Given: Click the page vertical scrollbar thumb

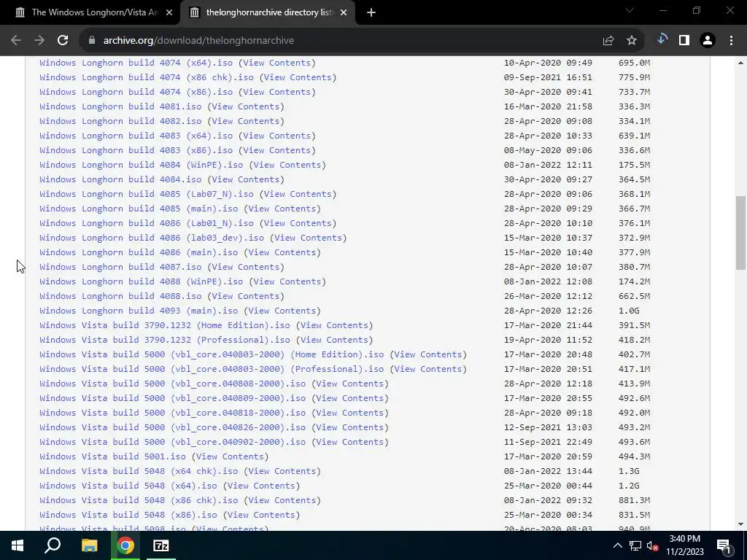Looking at the screenshot, I should pyautogui.click(x=740, y=233).
